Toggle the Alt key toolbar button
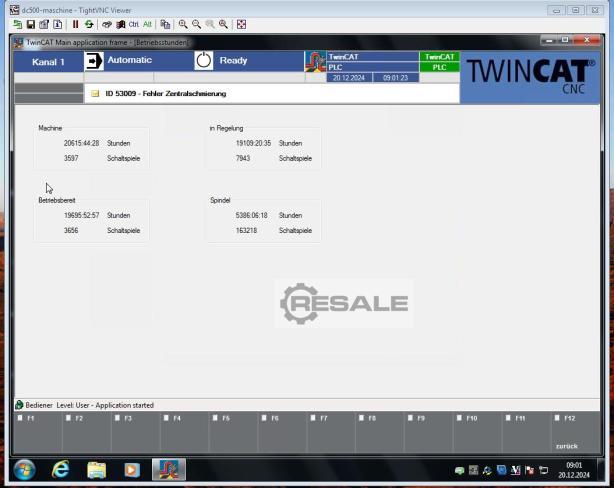The width and height of the screenshot is (614, 488). 147,24
